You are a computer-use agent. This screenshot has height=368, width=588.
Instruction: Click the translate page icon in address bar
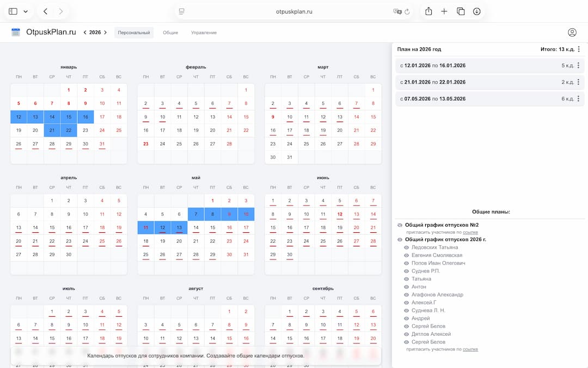pyautogui.click(x=397, y=11)
